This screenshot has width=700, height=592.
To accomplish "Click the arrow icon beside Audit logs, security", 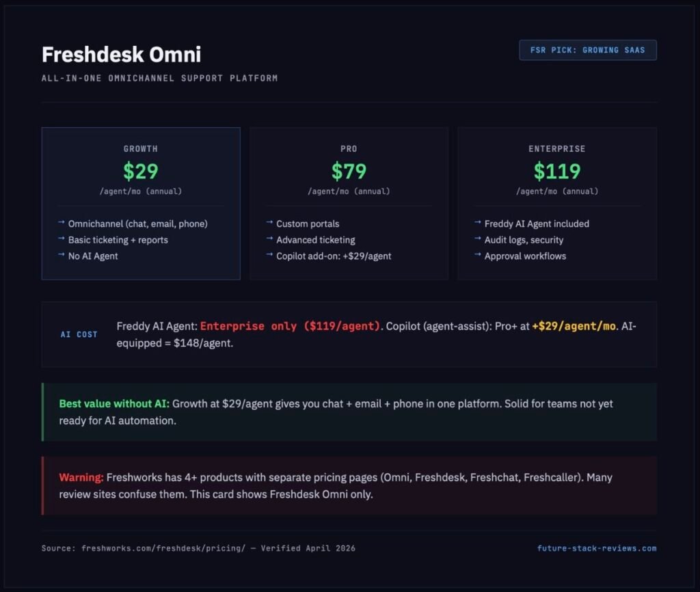I will tap(477, 240).
